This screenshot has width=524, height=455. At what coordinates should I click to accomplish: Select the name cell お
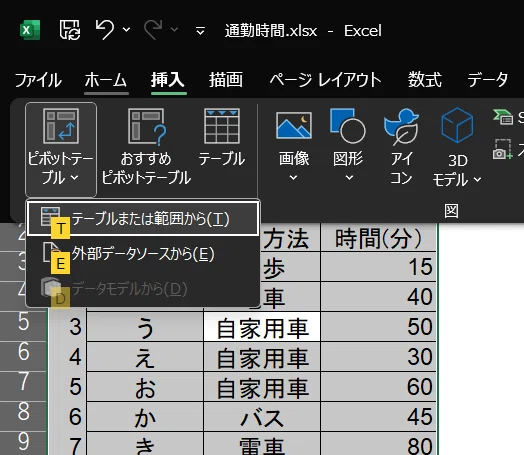145,387
